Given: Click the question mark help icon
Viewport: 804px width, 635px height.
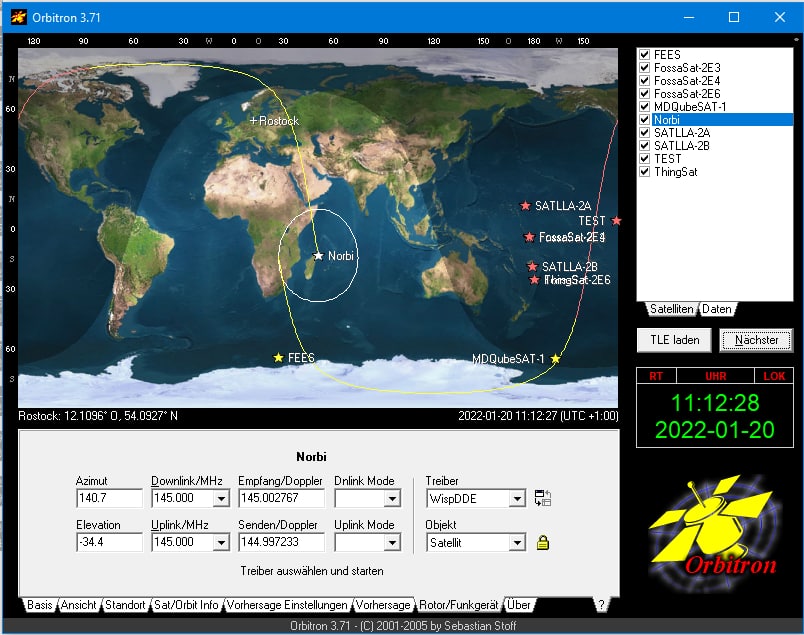Looking at the screenshot, I should [600, 605].
